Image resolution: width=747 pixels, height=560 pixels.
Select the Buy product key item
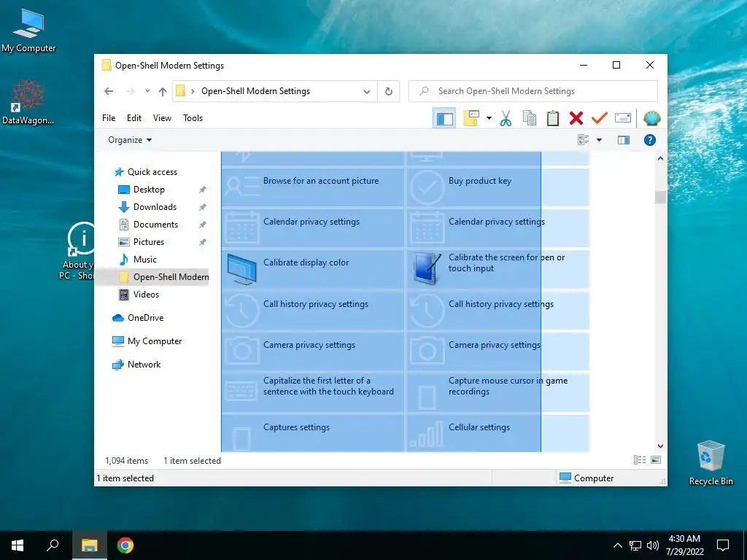498,187
